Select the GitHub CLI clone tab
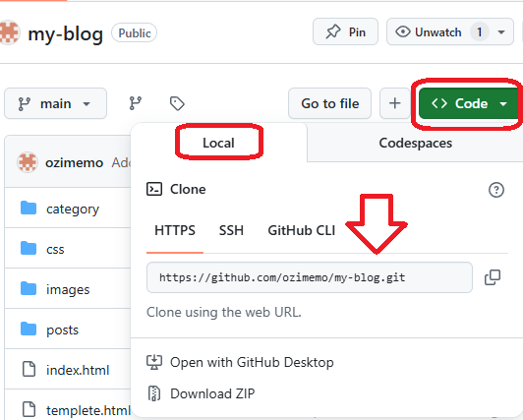Viewport: 523px width, 420px height. 302,230
